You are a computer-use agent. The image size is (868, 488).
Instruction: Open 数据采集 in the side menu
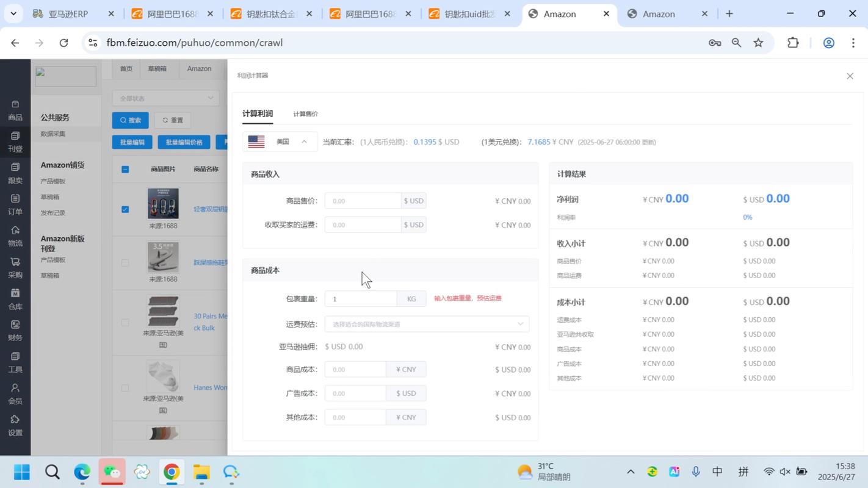[53, 134]
